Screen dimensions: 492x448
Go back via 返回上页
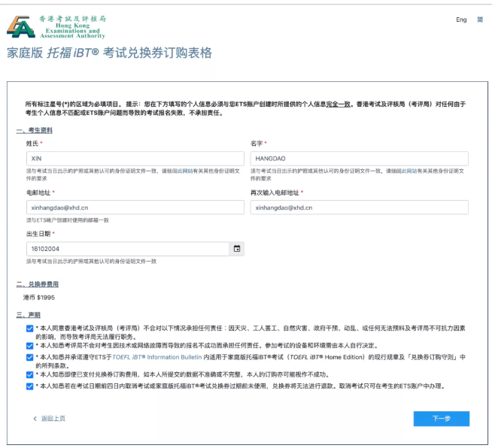coord(50,419)
